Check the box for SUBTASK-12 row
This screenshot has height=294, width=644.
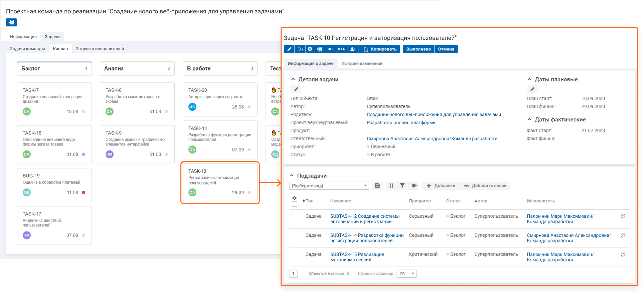294,216
